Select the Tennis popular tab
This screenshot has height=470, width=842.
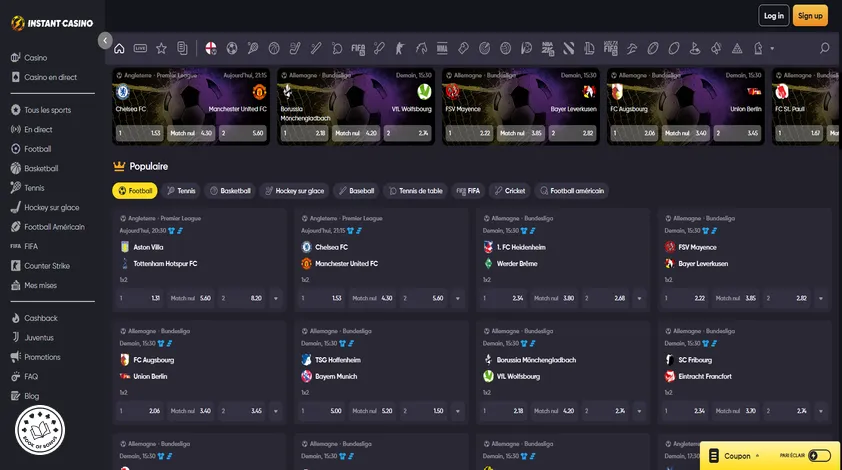point(181,191)
